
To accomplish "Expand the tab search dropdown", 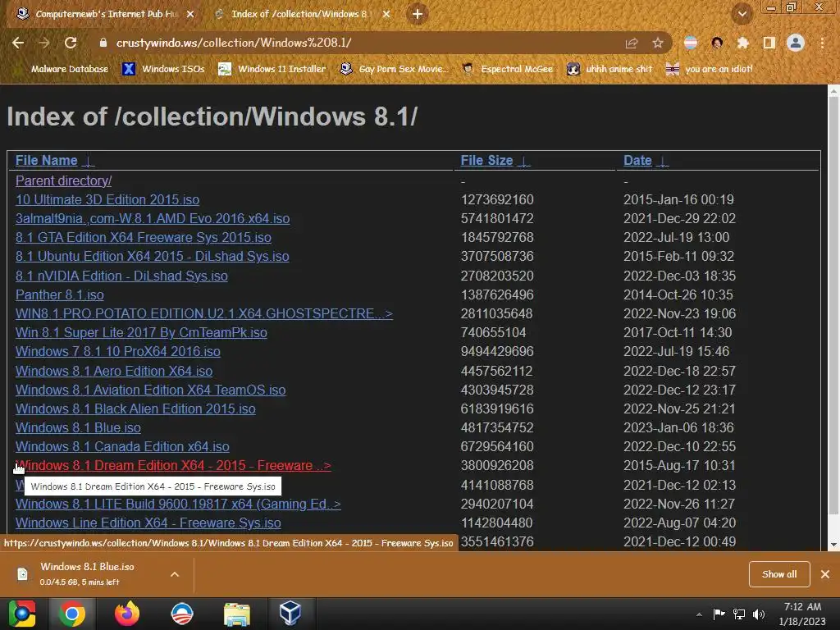I will tap(742, 14).
